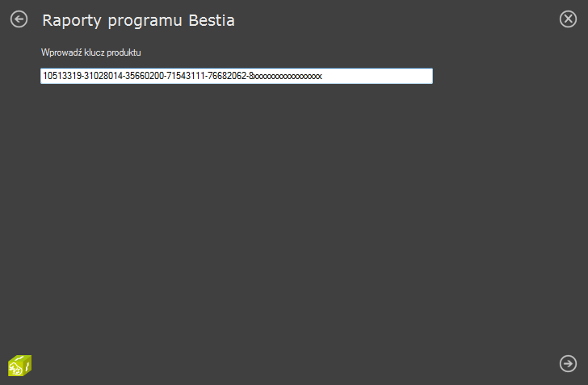The image size is (588, 385).
Task: Click the word 'Raporty' in the title
Action: [x=72, y=20]
